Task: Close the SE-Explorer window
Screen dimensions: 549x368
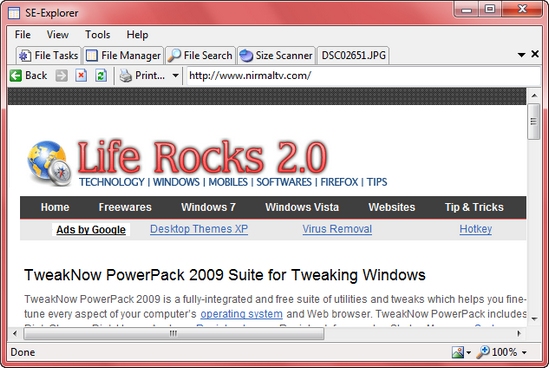Action: [522, 9]
